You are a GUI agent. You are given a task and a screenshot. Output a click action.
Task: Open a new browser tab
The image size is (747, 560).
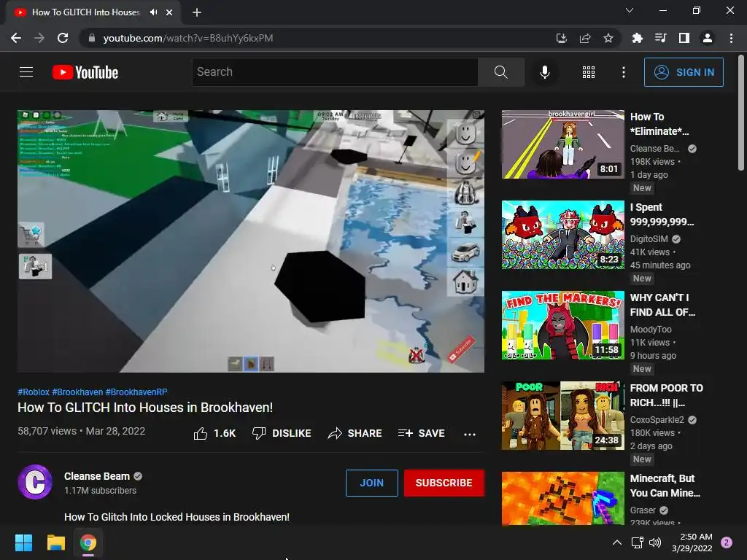pyautogui.click(x=197, y=12)
